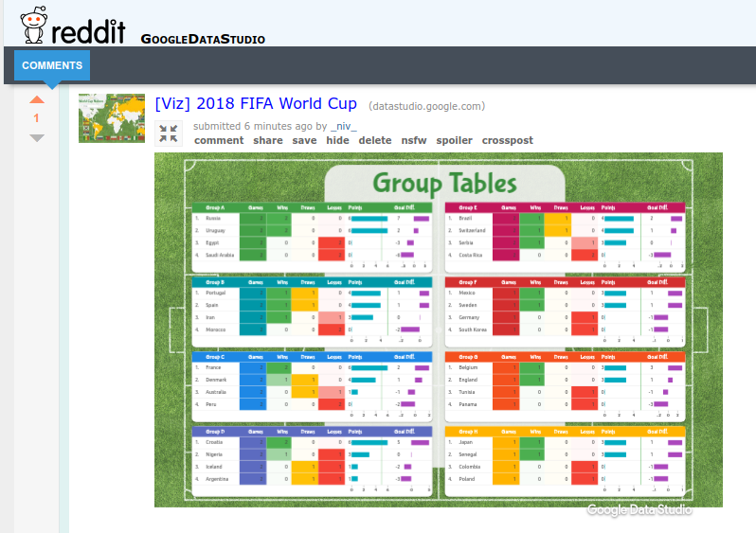Switch to the Comments tab
This screenshot has height=533, width=756.
point(52,65)
